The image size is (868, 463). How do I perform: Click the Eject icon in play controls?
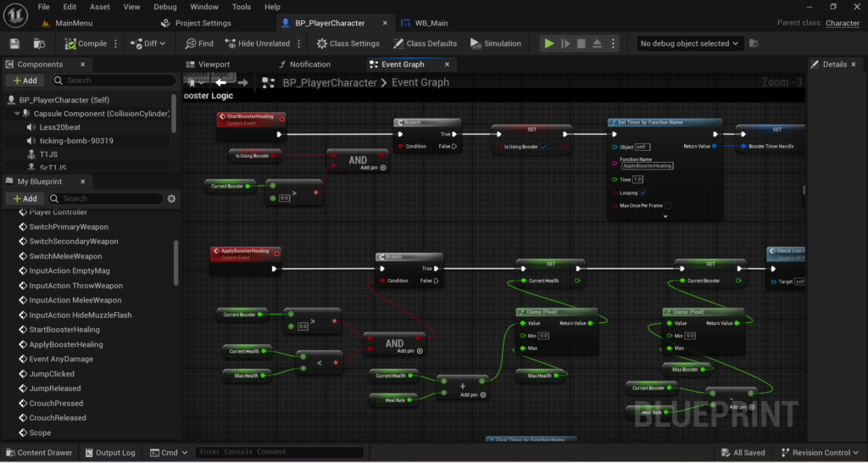[x=598, y=43]
